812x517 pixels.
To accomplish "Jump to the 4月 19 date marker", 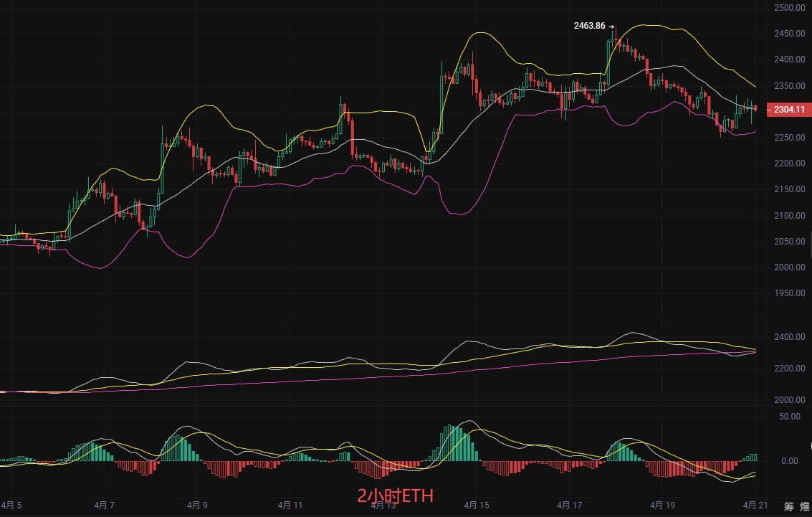I will click(663, 506).
